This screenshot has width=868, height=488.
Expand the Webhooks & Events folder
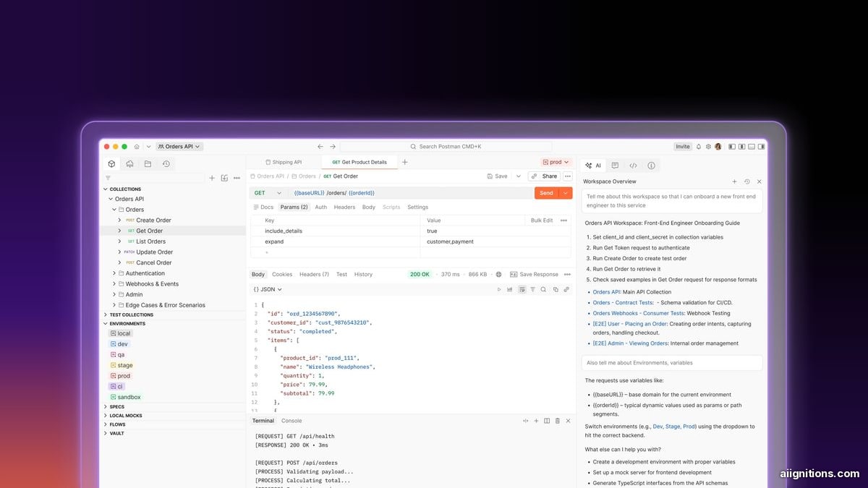pos(114,284)
